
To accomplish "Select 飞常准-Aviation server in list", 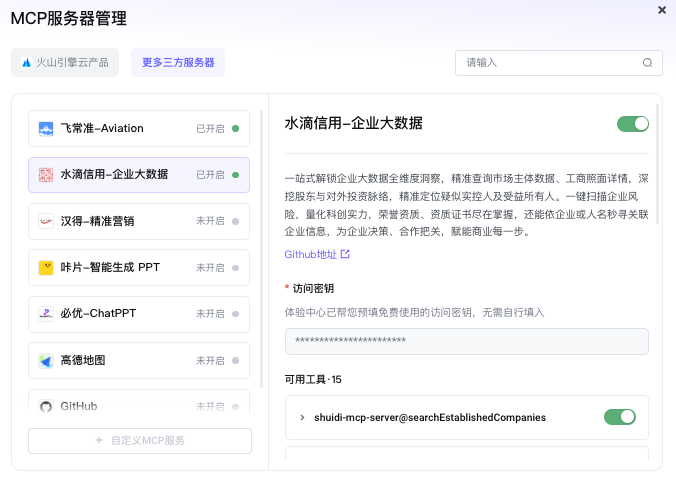I will (x=139, y=128).
